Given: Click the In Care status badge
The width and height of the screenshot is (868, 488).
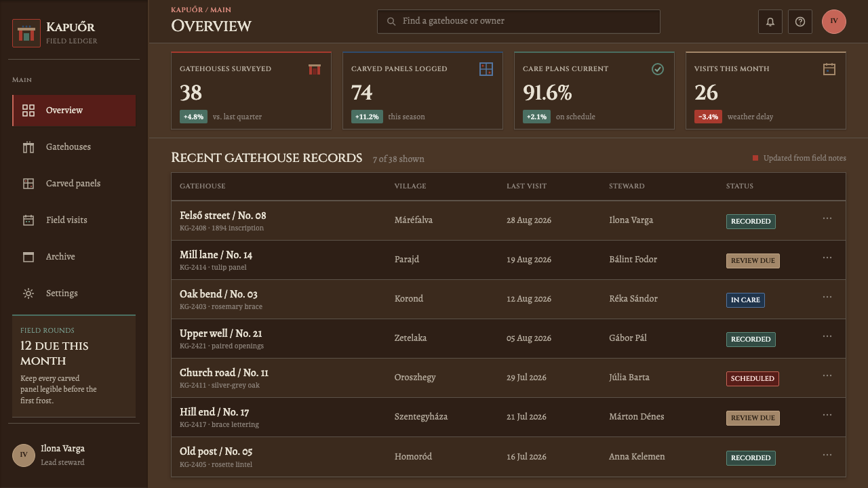Looking at the screenshot, I should [x=745, y=300].
